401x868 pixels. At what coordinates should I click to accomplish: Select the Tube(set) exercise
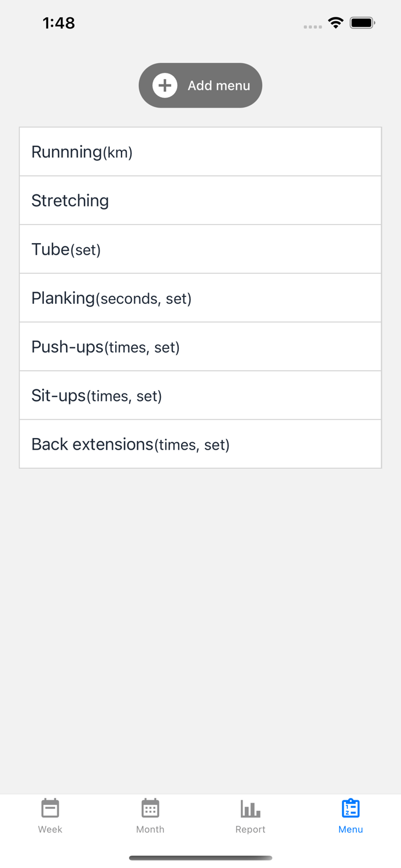point(200,249)
